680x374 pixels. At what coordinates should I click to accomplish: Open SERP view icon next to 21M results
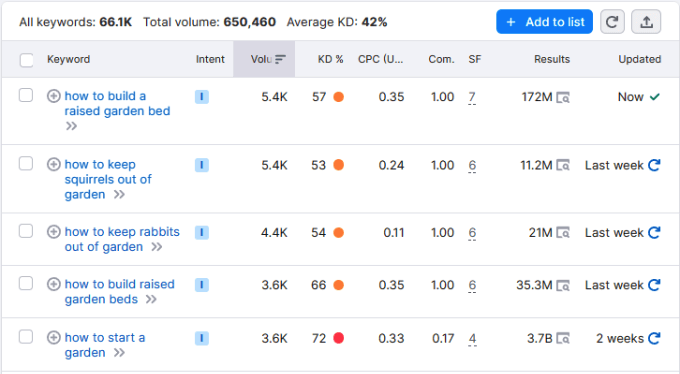563,233
